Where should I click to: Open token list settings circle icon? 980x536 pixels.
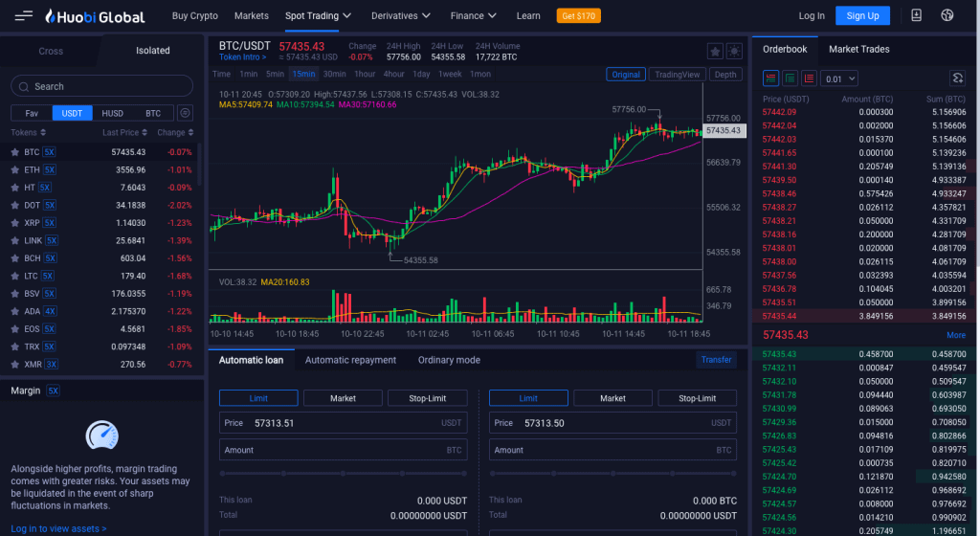click(x=185, y=113)
